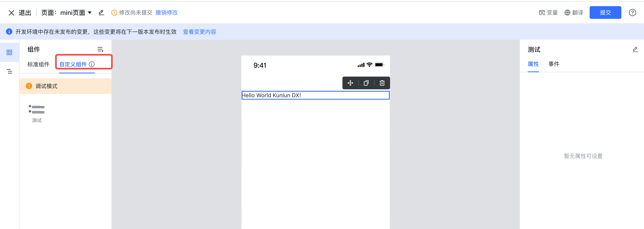Open the 查看变更内容 link
The width and height of the screenshot is (644, 229).
tap(200, 32)
